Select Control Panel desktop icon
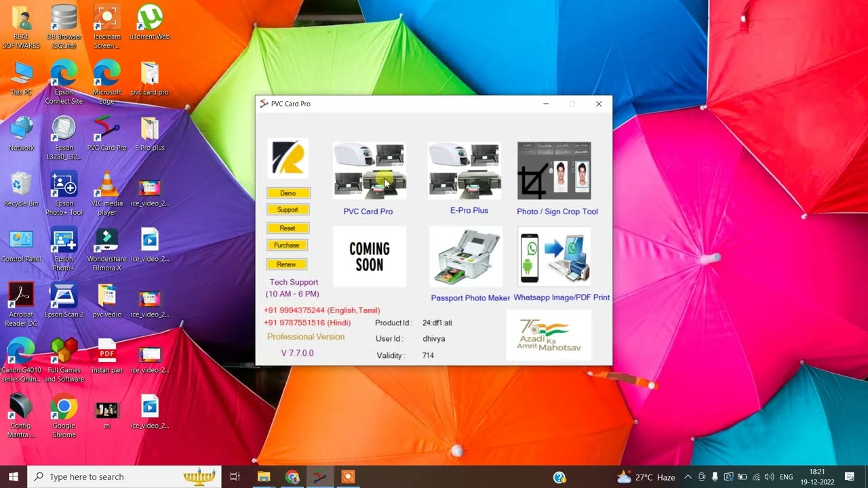 (21, 245)
